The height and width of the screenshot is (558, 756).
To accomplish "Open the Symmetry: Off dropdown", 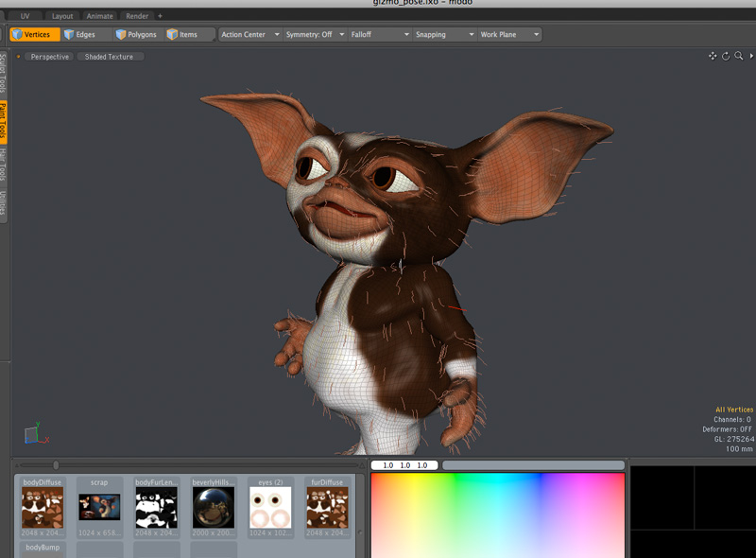I will 315,34.
